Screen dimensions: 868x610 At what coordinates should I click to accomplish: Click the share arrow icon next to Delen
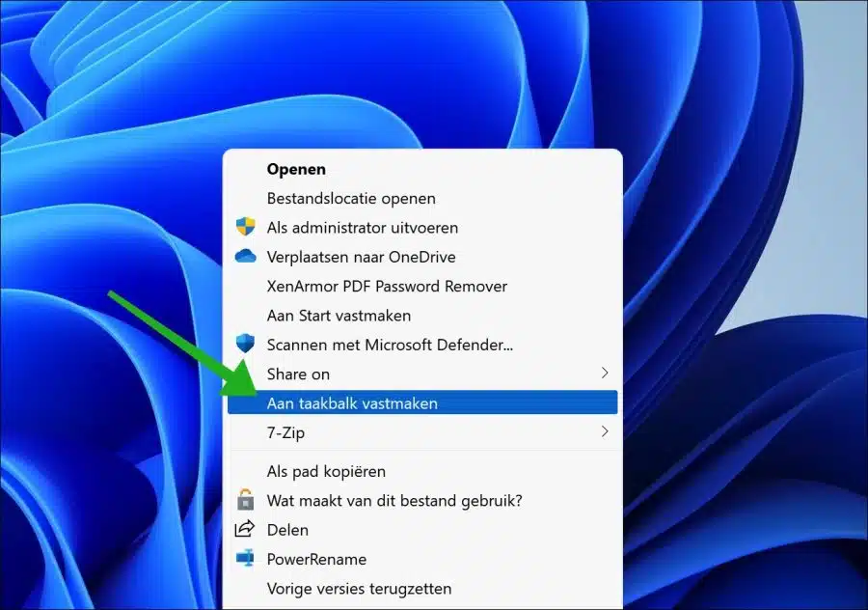[x=245, y=529]
